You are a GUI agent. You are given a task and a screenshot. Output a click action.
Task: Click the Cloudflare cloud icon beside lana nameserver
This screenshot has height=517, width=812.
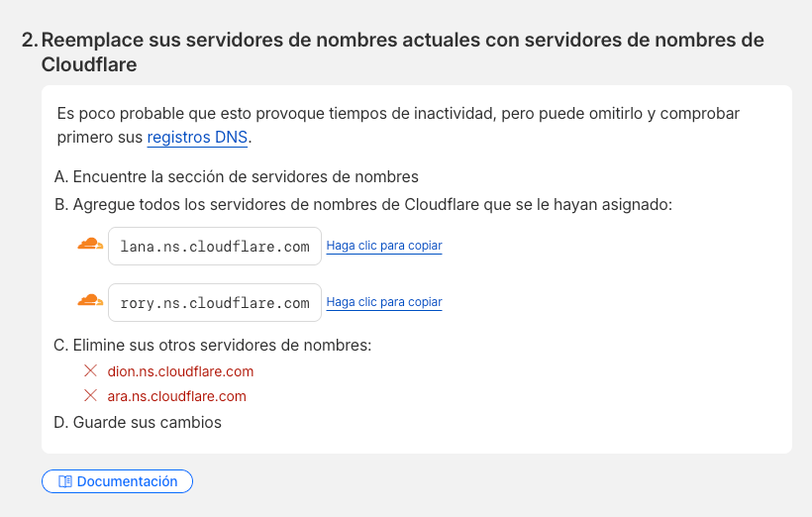click(90, 245)
